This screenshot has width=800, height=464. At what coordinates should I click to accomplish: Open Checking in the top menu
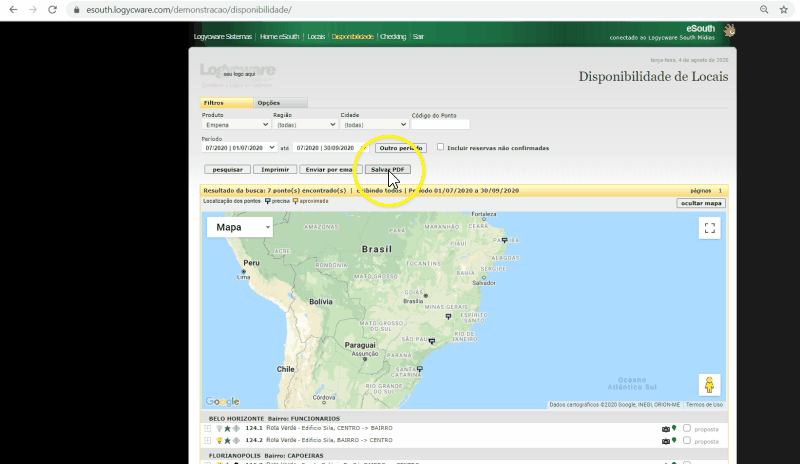pos(393,36)
